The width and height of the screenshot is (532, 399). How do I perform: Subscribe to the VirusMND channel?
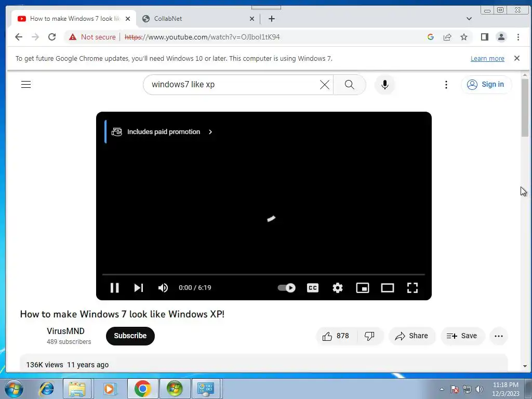coord(130,336)
